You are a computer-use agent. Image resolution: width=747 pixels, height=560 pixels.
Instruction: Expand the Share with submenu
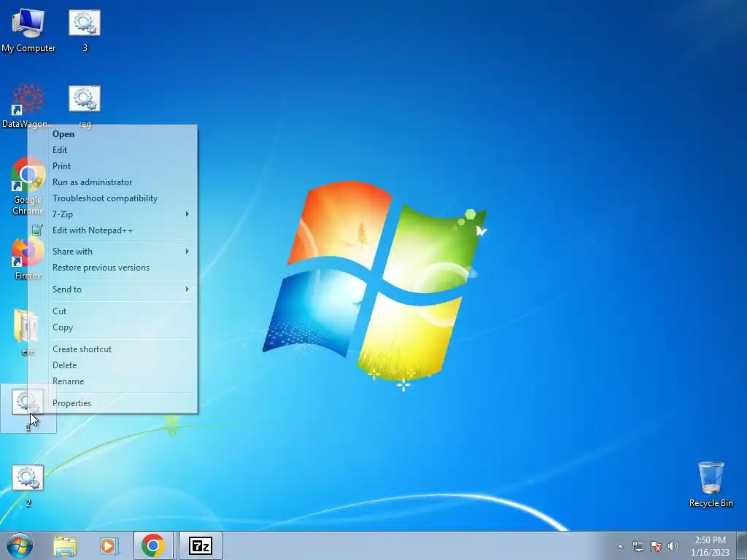112,252
